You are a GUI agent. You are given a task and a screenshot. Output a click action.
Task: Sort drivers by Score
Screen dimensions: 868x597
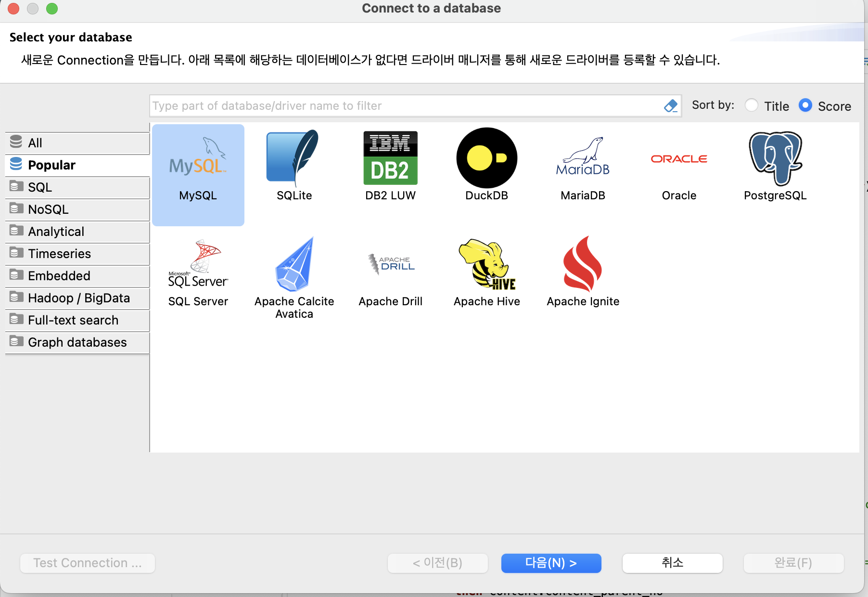[x=805, y=105]
